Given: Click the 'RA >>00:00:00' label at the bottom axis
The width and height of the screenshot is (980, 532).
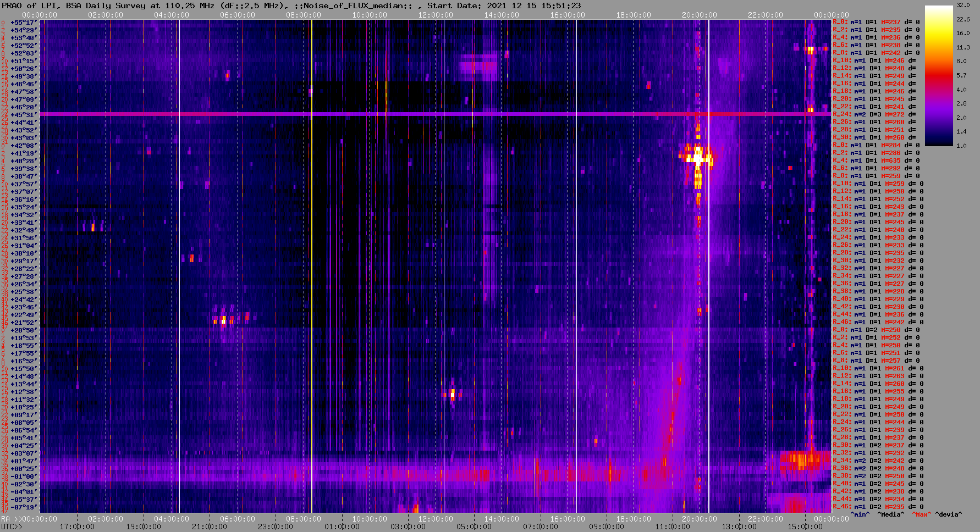Looking at the screenshot, I should pos(29,519).
